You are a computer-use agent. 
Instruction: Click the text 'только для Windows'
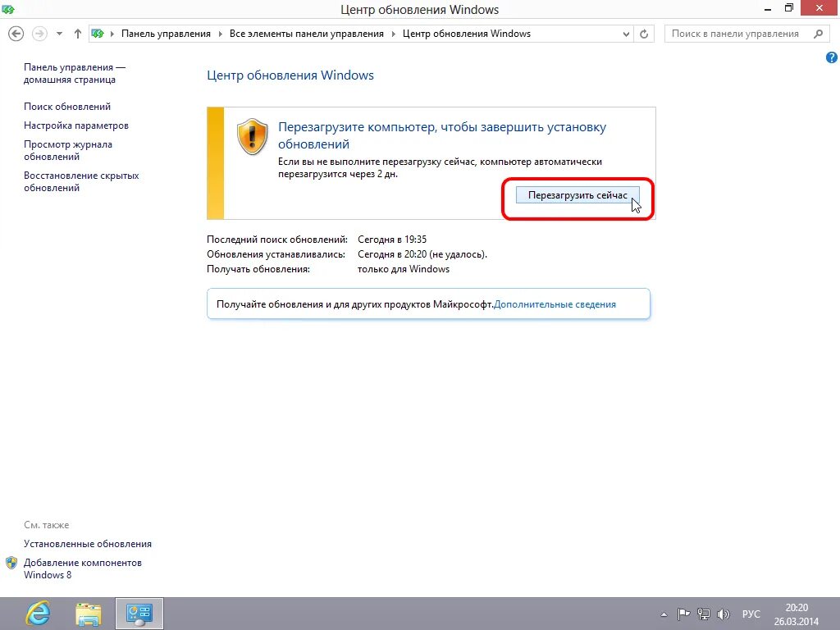tap(404, 269)
